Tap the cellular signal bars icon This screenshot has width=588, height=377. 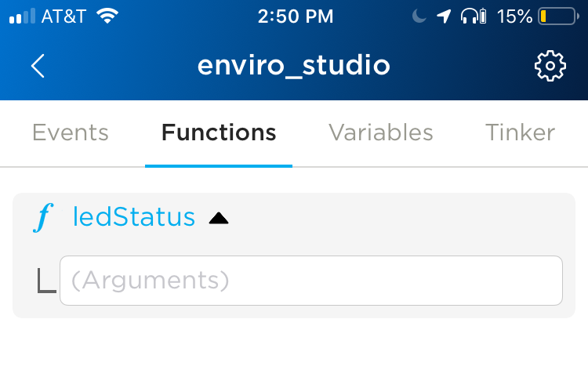[x=22, y=16]
